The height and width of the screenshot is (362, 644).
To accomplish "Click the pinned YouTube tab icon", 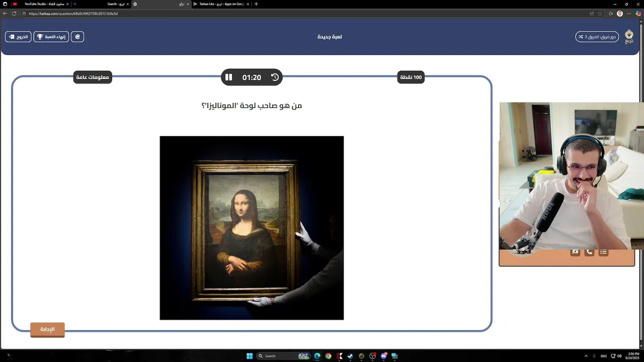I will pos(15,4).
